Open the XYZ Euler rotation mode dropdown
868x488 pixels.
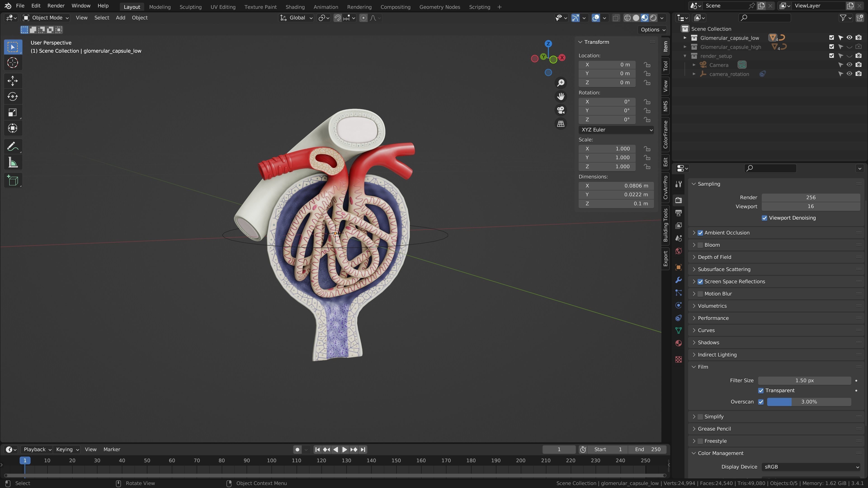(616, 130)
